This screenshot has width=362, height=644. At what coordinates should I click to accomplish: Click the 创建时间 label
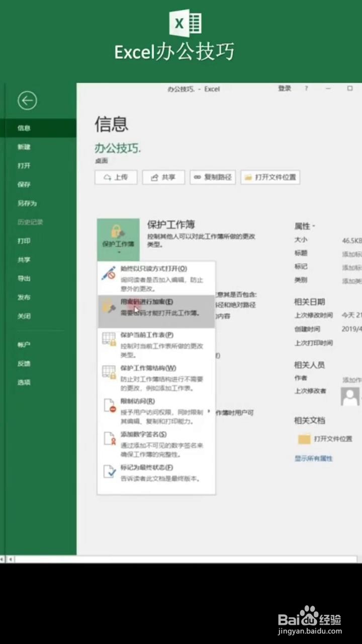pyautogui.click(x=307, y=329)
